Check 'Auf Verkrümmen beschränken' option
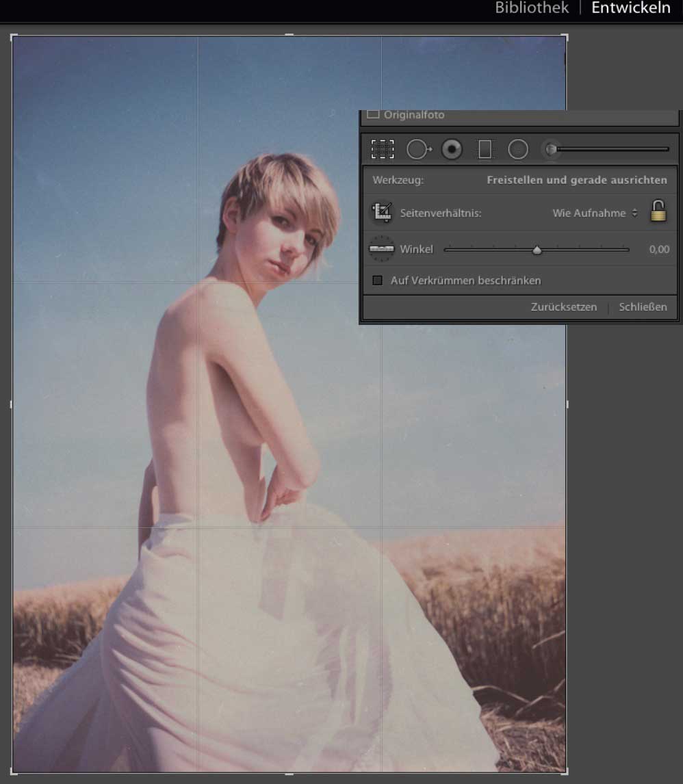The image size is (683, 784). (x=377, y=280)
